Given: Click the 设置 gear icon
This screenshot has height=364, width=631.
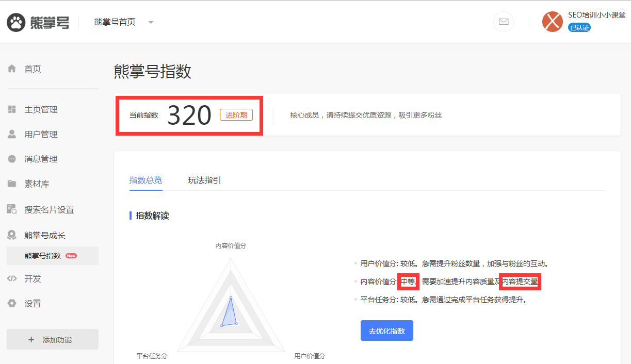Looking at the screenshot, I should coord(12,303).
